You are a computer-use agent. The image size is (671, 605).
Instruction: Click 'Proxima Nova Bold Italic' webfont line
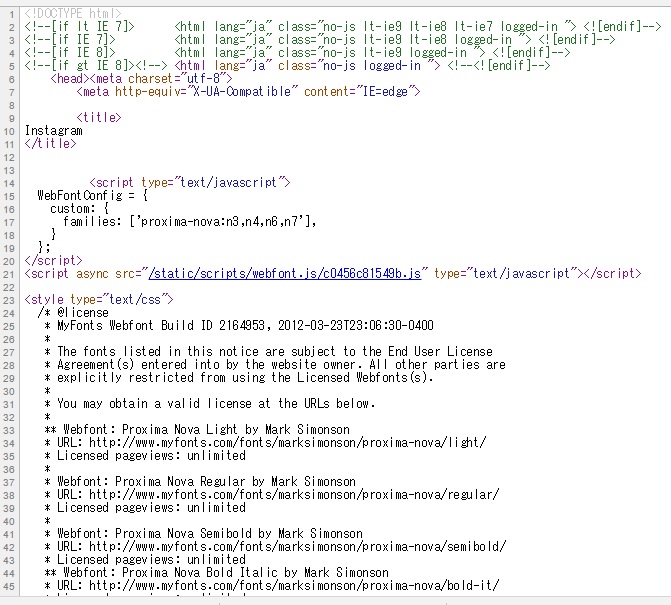[x=217, y=572]
